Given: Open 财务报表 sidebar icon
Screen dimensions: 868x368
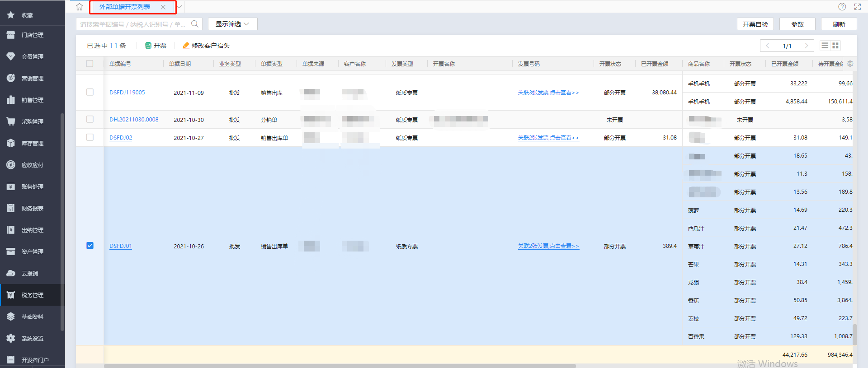Looking at the screenshot, I should click(11, 208).
